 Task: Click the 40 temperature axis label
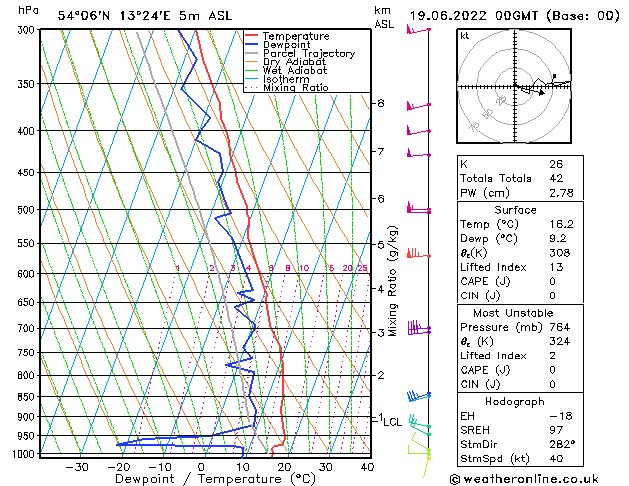click(367, 467)
